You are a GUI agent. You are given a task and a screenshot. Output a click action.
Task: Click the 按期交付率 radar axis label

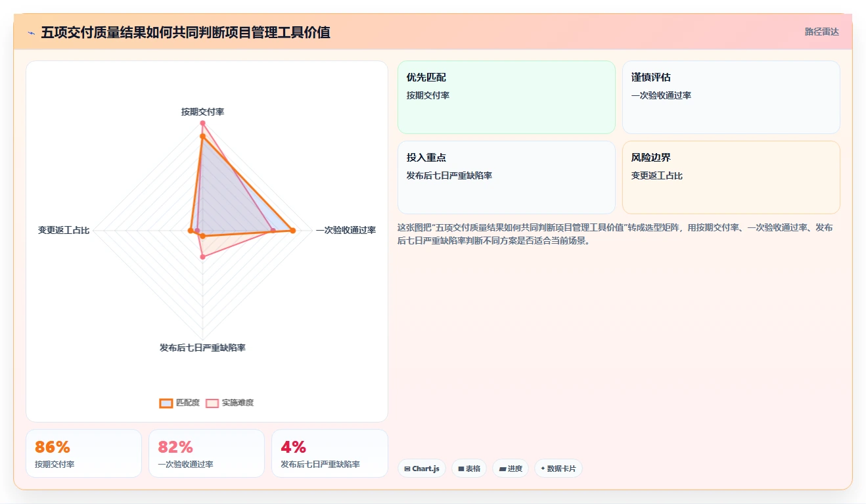click(x=202, y=112)
